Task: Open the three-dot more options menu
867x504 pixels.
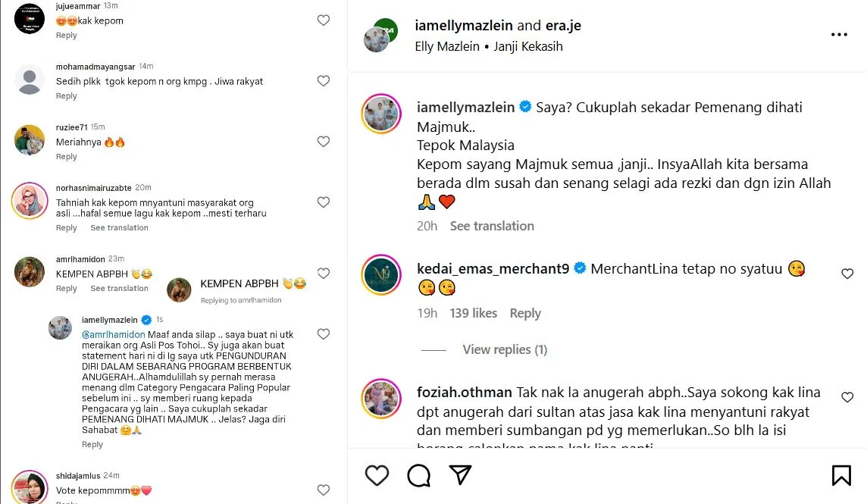Action: pyautogui.click(x=839, y=35)
